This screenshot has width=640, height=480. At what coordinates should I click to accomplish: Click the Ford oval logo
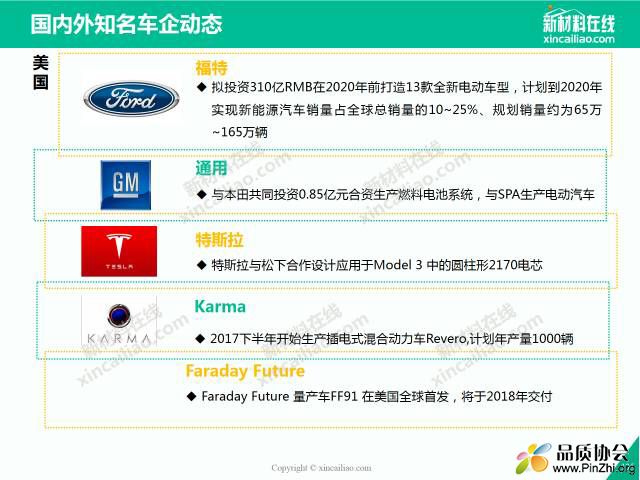131,99
